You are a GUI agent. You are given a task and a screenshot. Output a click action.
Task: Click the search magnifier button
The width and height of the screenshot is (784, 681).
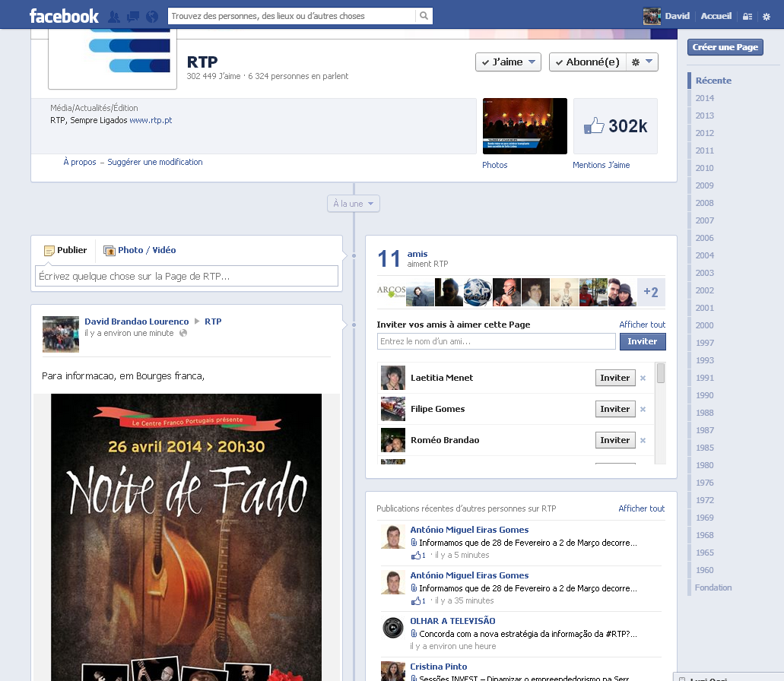point(424,16)
